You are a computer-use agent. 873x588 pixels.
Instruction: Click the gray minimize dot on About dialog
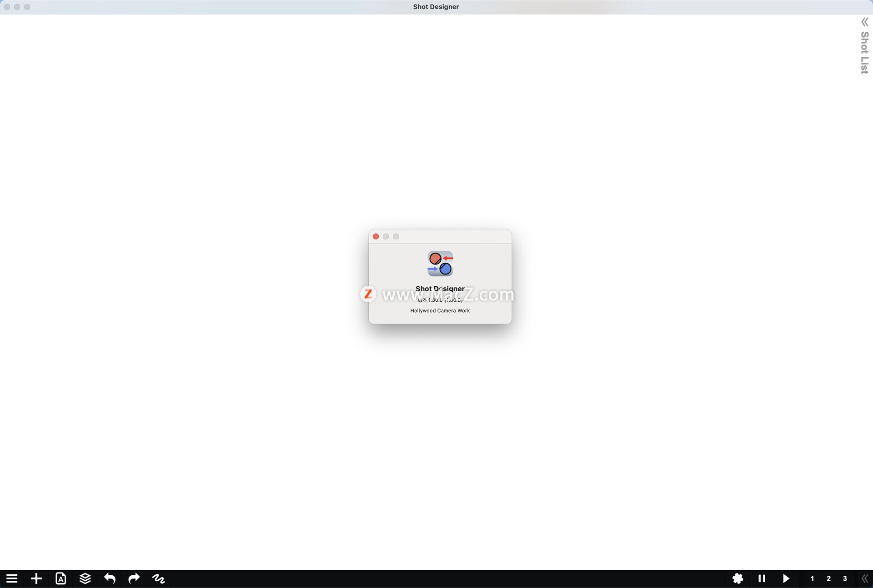386,236
